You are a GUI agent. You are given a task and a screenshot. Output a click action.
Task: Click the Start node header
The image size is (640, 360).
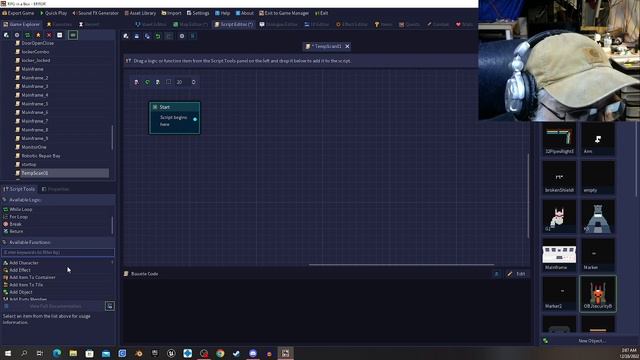click(x=175, y=107)
